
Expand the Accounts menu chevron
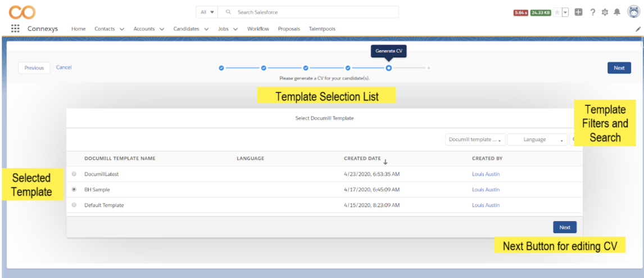[162, 29]
